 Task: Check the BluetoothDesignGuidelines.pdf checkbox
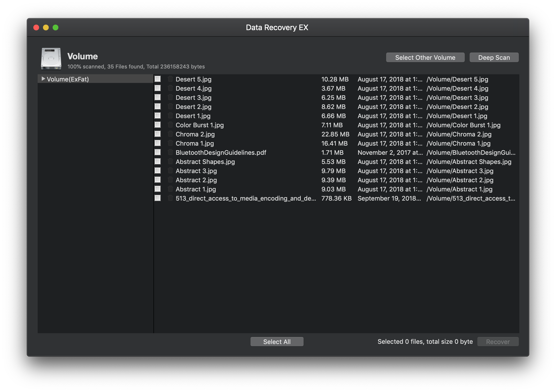click(158, 152)
